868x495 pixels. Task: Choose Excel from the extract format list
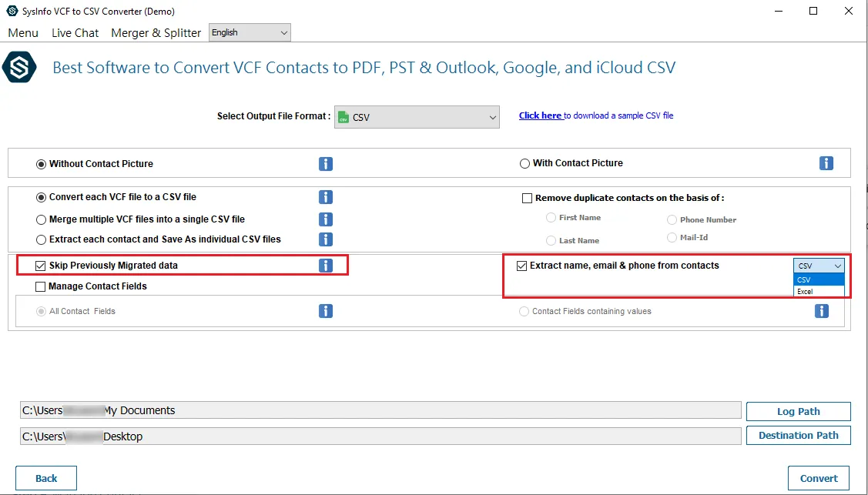pos(806,292)
